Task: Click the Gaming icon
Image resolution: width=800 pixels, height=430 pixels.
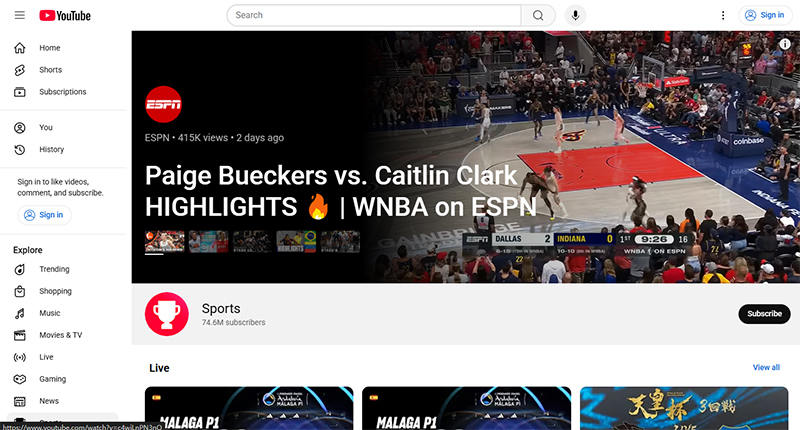Action: 19,379
